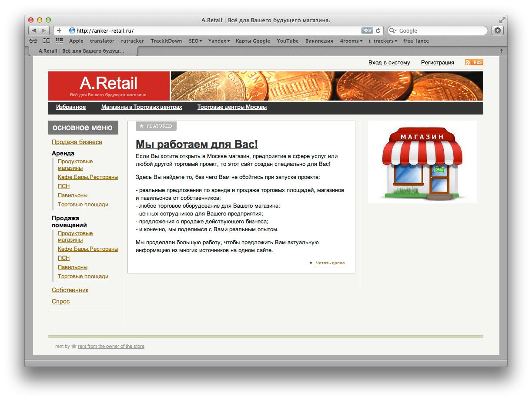
Task: Click the Спрос sidebar link
Action: point(60,301)
